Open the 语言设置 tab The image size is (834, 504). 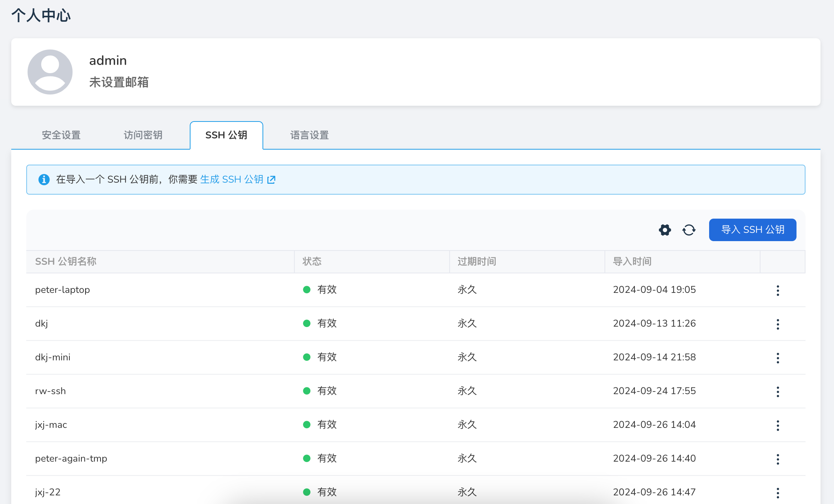tap(309, 135)
